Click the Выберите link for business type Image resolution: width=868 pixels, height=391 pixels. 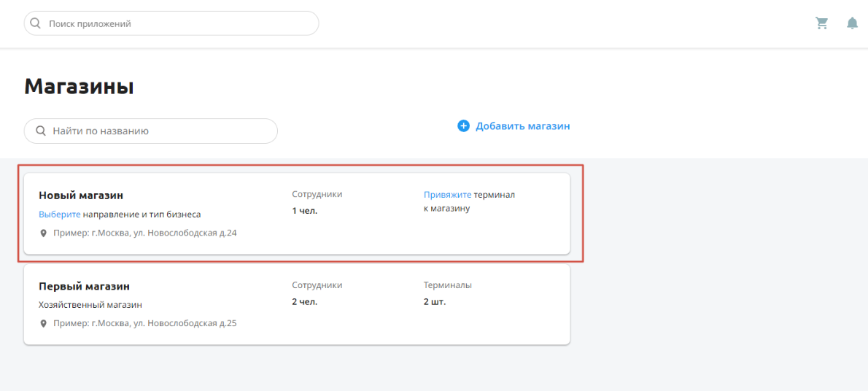[60, 214]
